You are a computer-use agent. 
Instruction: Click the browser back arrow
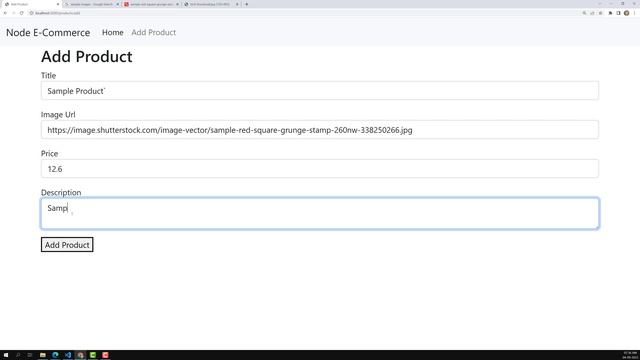tap(5, 13)
